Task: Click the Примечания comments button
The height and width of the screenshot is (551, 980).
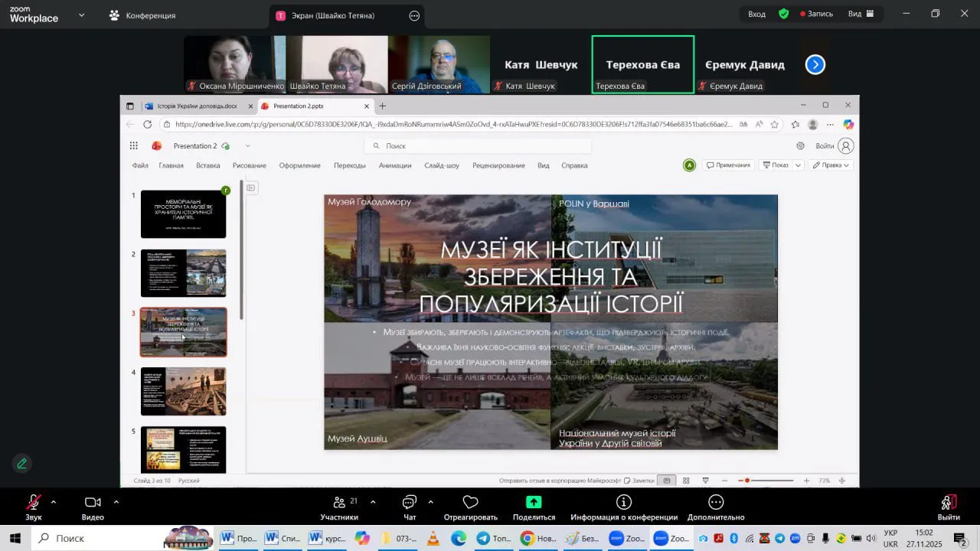Action: 728,165
